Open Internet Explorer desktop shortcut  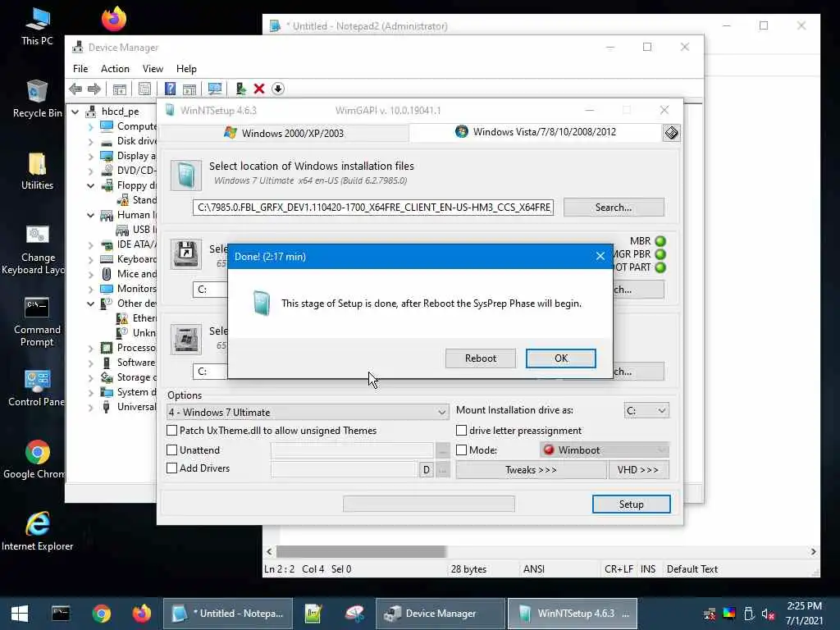coord(37,532)
